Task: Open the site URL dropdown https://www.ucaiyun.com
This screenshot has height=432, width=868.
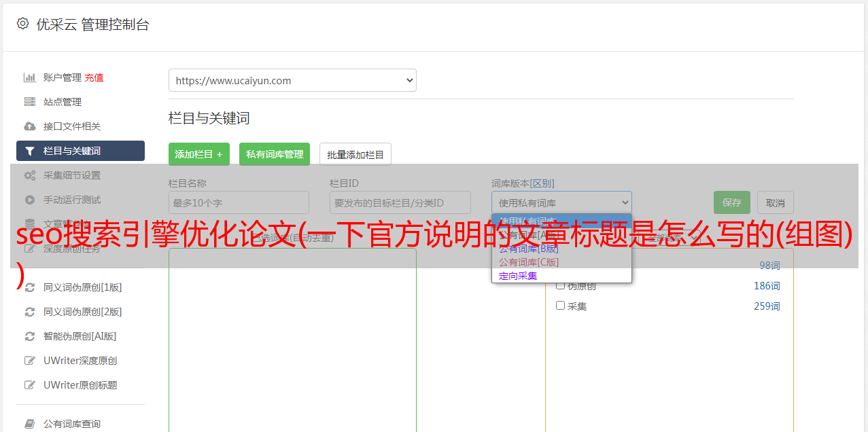Action: point(292,80)
